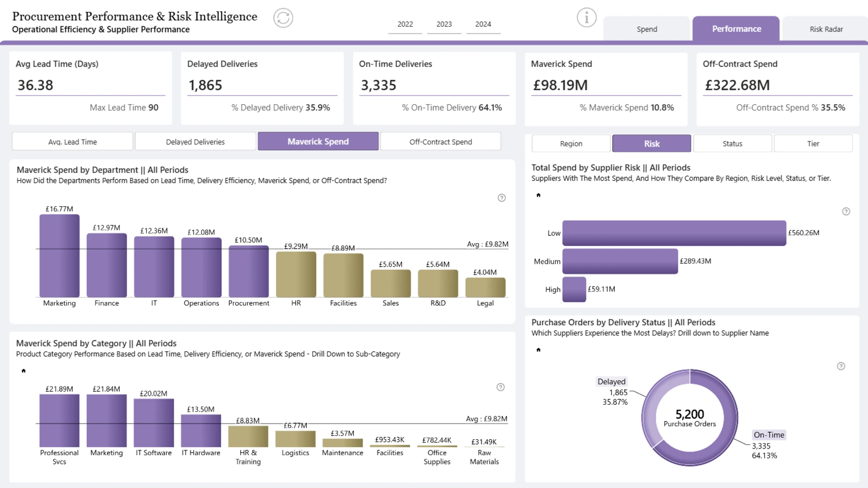
Task: Click help icon on Maverick Spend by Category chart
Action: pos(500,387)
